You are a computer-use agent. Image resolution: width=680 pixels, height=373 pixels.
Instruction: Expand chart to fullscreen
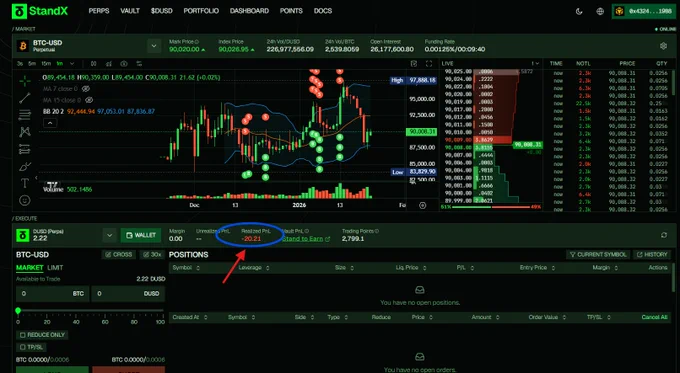point(429,64)
